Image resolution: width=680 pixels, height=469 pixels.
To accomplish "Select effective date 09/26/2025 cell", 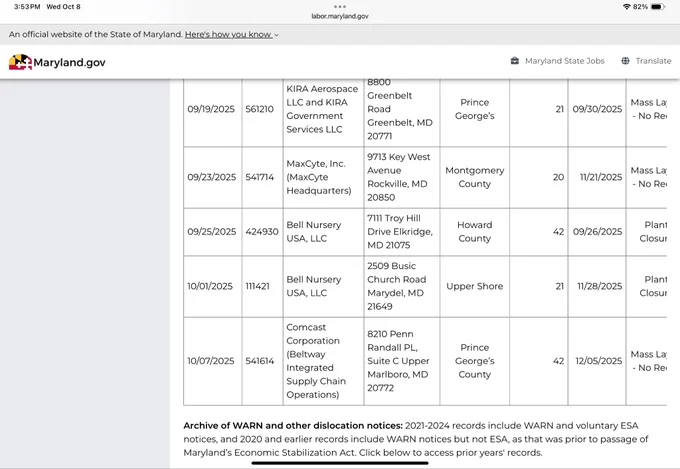I will click(x=597, y=232).
